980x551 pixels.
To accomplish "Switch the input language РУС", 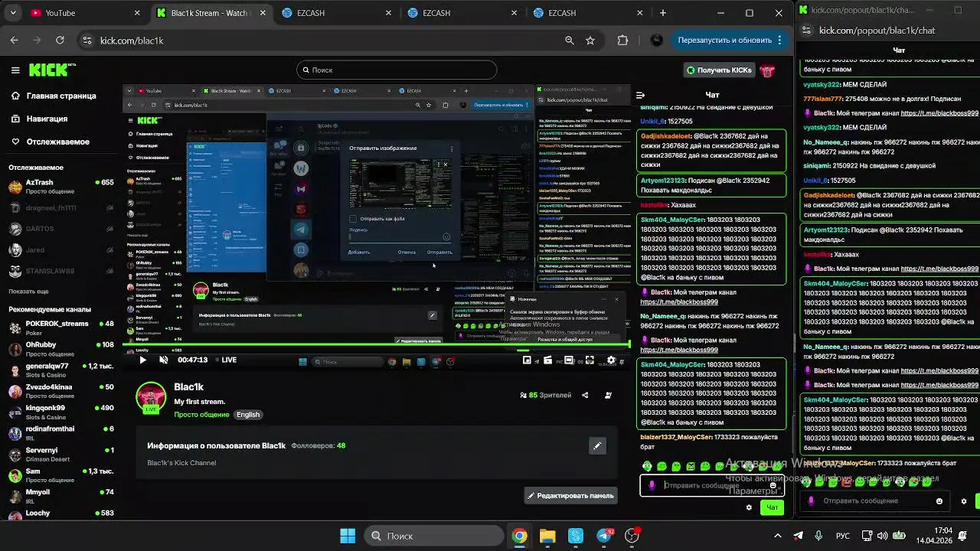I will click(842, 536).
